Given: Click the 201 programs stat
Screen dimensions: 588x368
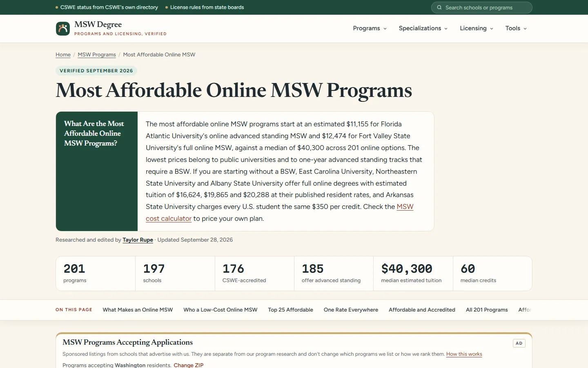Looking at the screenshot, I should click(x=96, y=274).
